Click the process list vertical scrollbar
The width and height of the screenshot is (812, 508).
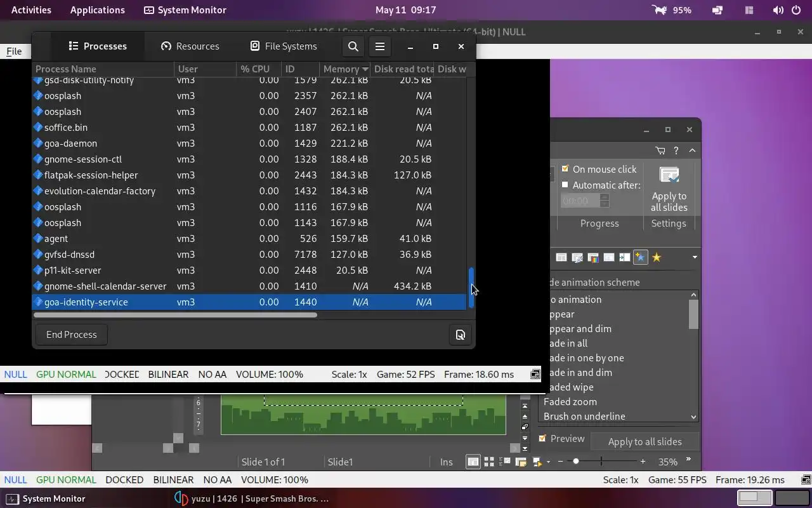click(471, 288)
